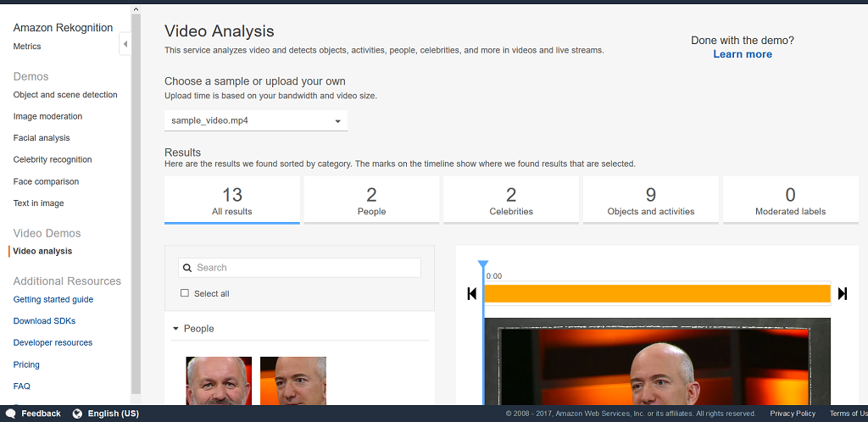868x422 pixels.
Task: Collapse the People section
Action: pyautogui.click(x=175, y=329)
